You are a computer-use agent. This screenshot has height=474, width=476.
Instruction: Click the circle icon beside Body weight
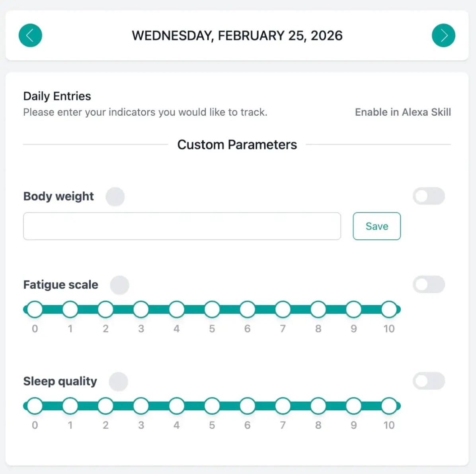pos(115,196)
